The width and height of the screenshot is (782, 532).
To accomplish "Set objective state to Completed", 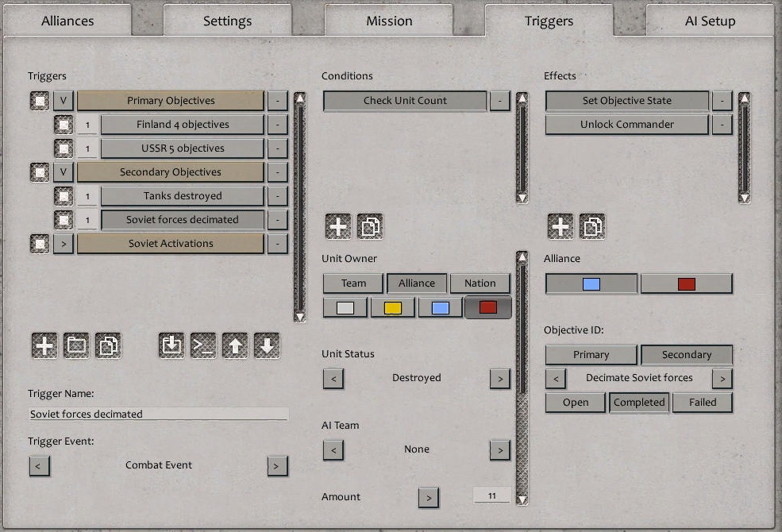I will point(639,403).
